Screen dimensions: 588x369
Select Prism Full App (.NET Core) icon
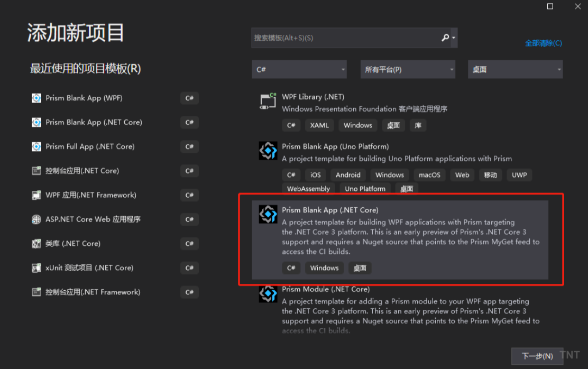tap(36, 146)
